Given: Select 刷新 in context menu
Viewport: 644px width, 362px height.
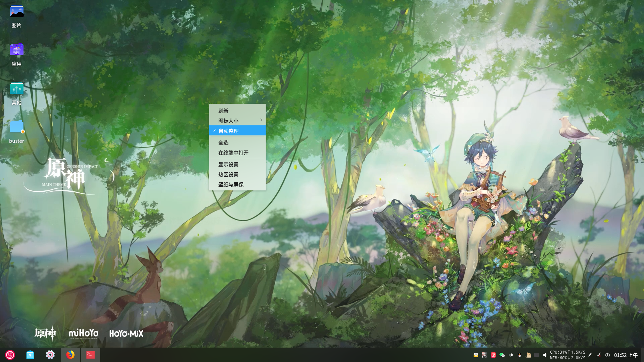Looking at the screenshot, I should tap(237, 111).
